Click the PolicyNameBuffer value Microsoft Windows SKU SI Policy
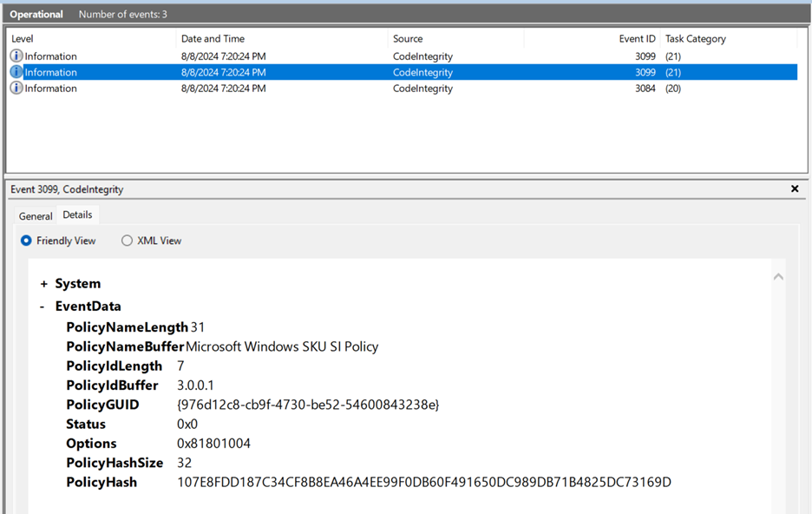 [x=282, y=346]
